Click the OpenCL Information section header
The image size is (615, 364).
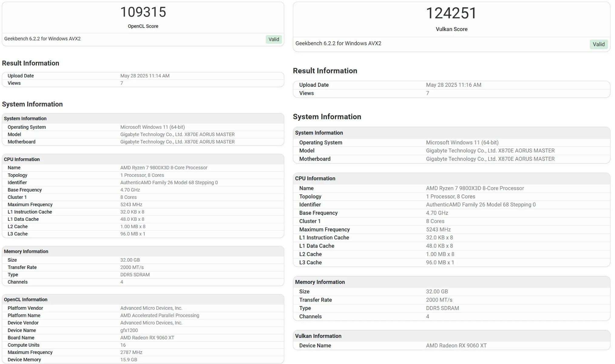[25, 299]
